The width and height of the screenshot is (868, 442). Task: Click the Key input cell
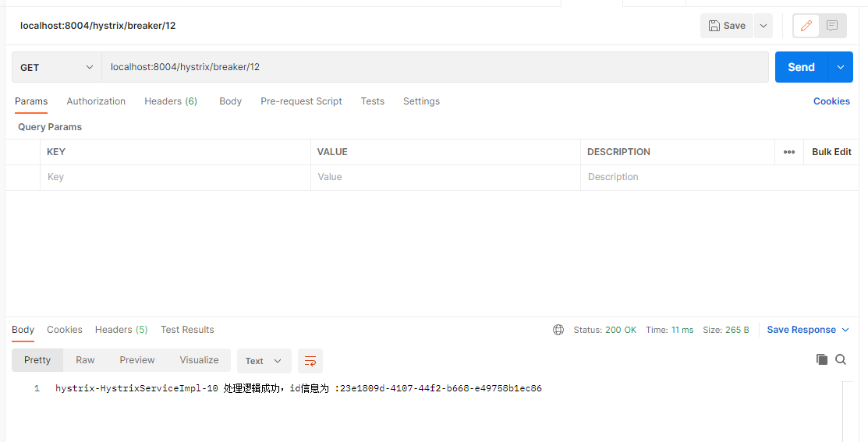point(175,178)
